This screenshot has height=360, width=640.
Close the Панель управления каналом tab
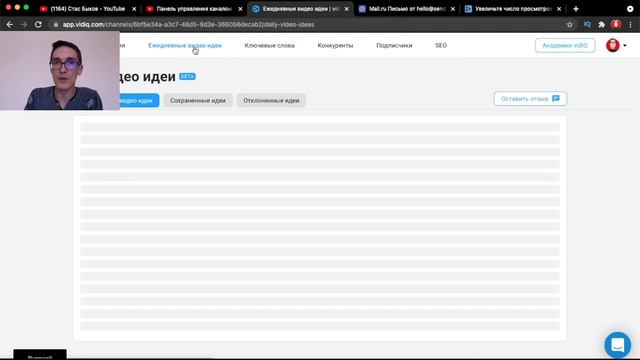point(240,9)
